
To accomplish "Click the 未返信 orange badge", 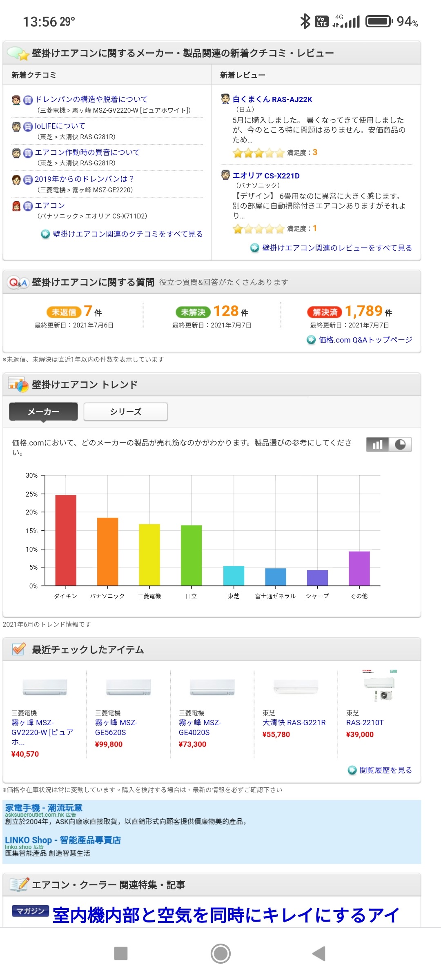I will point(64,312).
